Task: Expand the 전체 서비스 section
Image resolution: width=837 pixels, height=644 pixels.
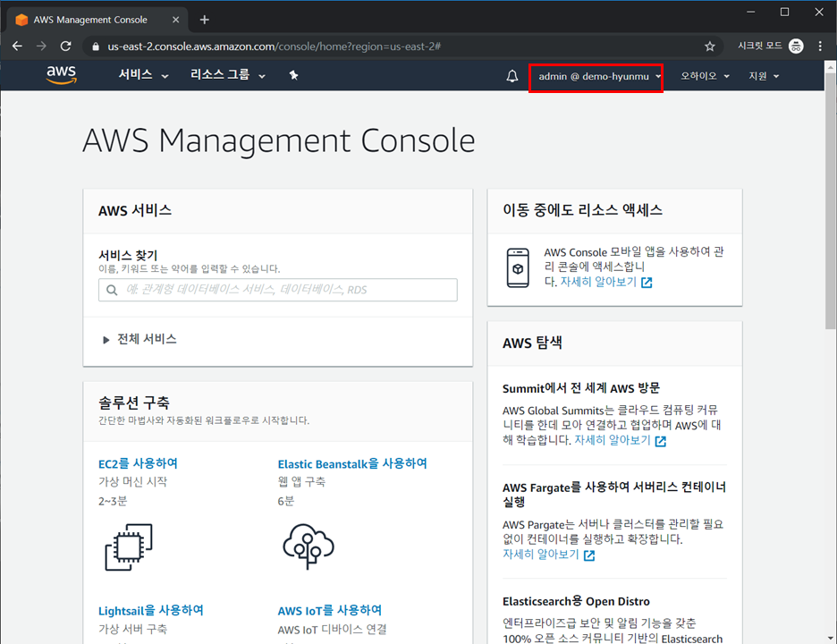Action: tap(139, 339)
